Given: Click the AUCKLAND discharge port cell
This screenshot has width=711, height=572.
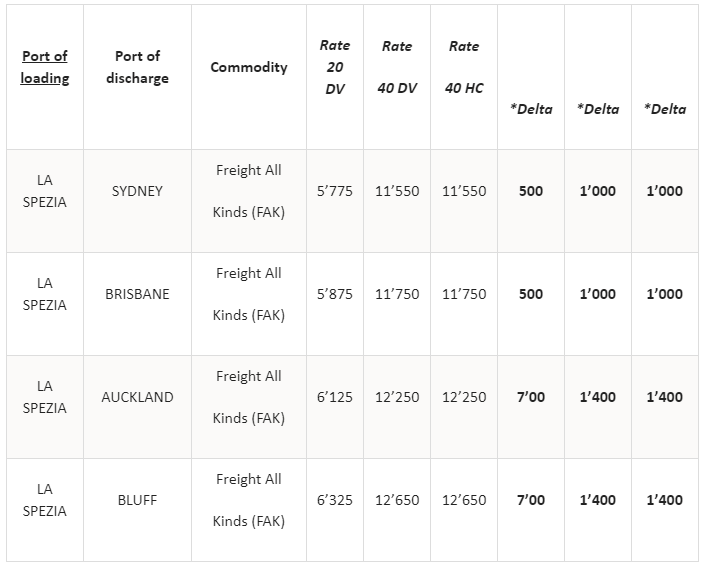Looking at the screenshot, I should (137, 397).
